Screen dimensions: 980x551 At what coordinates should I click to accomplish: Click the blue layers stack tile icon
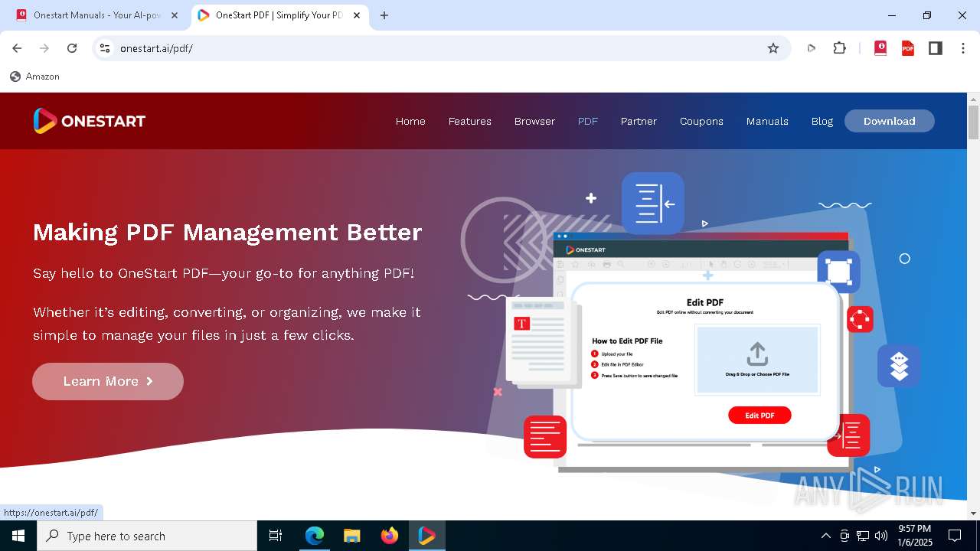coord(899,366)
